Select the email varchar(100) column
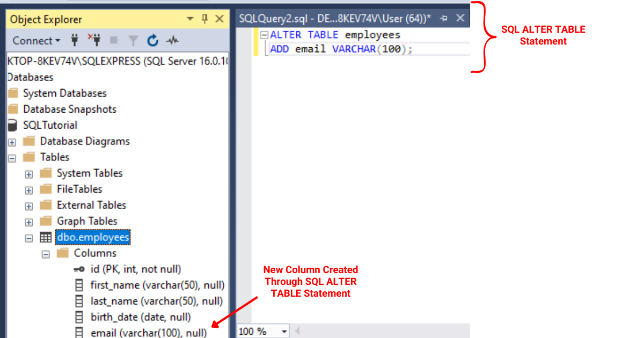Image resolution: width=644 pixels, height=338 pixels. (x=149, y=333)
